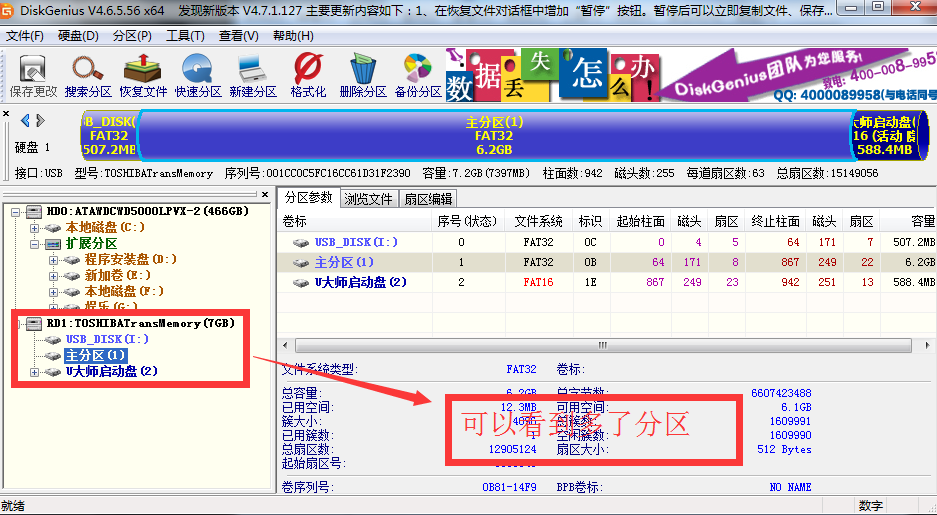937x515 pixels.
Task: Collapse the HD0 disk tree node
Action: coord(16,211)
